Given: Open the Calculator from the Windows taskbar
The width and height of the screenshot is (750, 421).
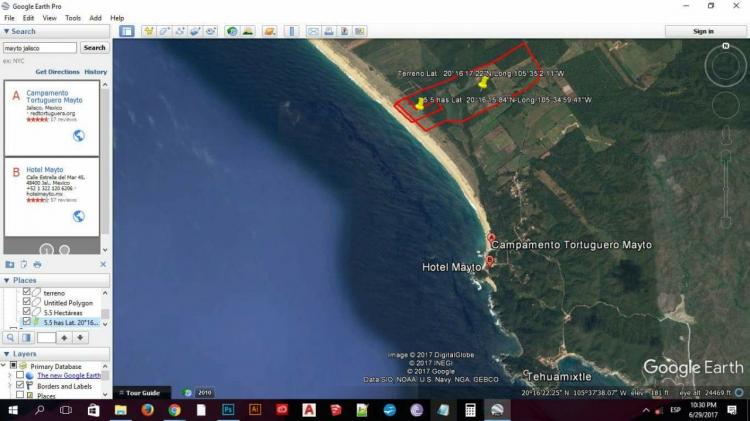Looking at the screenshot, I should [x=470, y=410].
